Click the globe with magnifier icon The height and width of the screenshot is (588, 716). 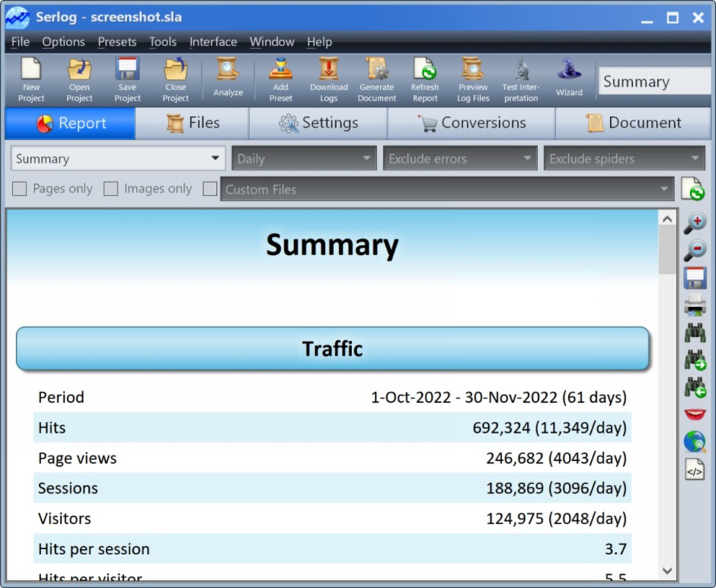695,442
